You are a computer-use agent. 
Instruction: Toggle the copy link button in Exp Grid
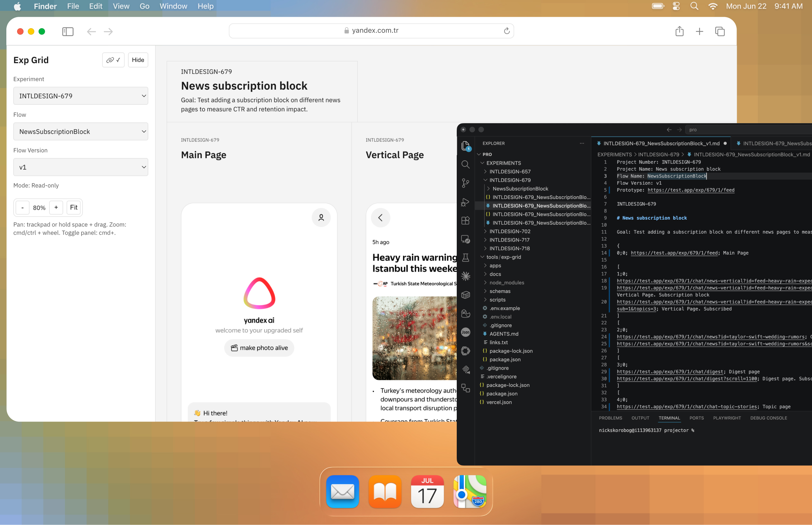(x=113, y=60)
